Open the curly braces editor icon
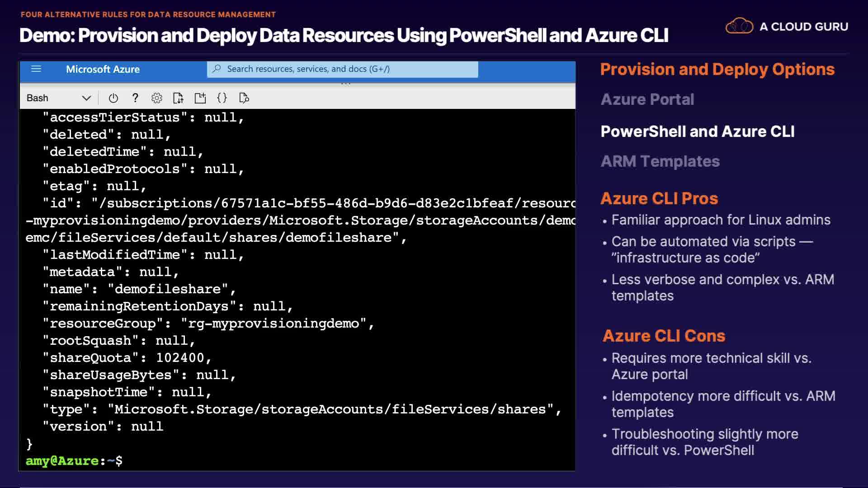Screen dimensions: 868x488 (222, 98)
